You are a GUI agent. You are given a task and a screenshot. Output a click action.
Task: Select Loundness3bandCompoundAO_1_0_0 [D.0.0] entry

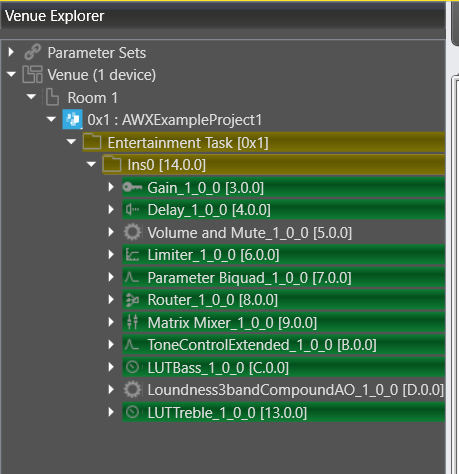296,390
